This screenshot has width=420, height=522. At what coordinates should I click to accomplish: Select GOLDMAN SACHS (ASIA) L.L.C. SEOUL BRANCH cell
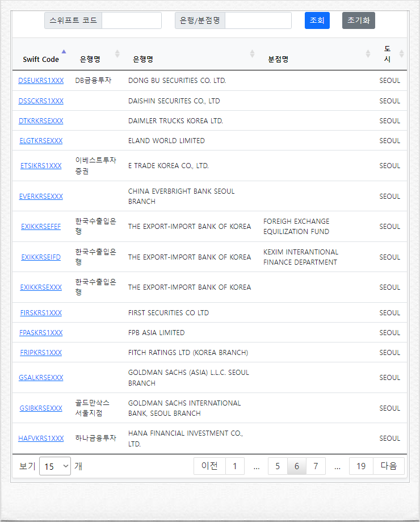point(188,378)
